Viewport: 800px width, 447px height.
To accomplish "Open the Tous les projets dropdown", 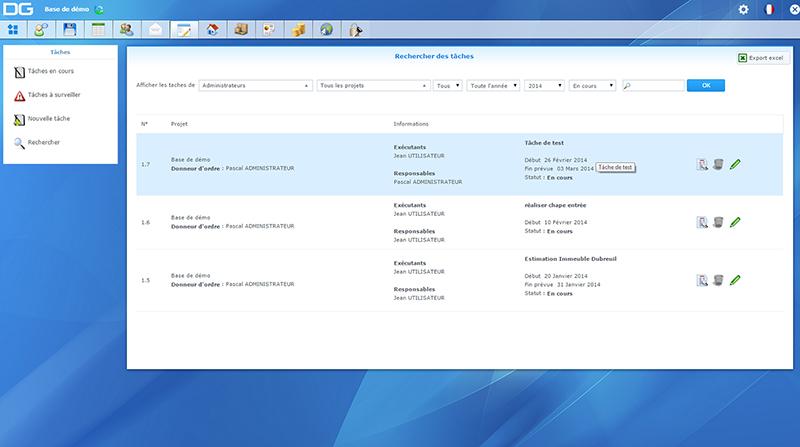I will tap(373, 86).
